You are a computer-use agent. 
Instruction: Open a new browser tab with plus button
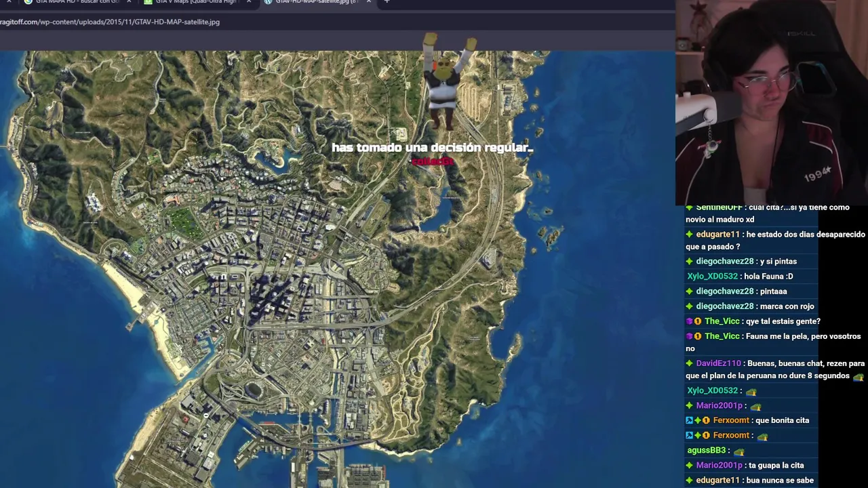(387, 2)
